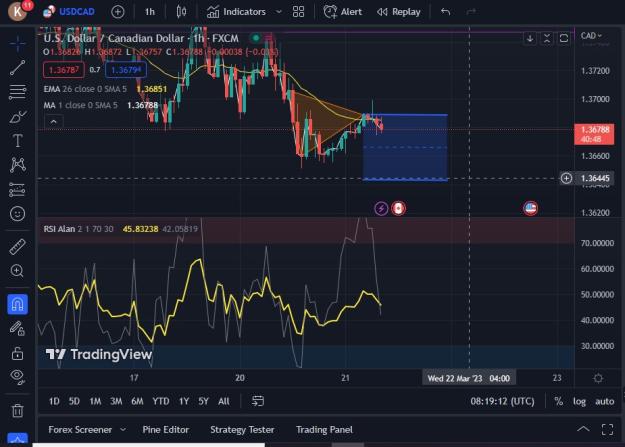Expand the indicator templates dropdown arrow
This screenshot has width=625, height=447.
(279, 12)
